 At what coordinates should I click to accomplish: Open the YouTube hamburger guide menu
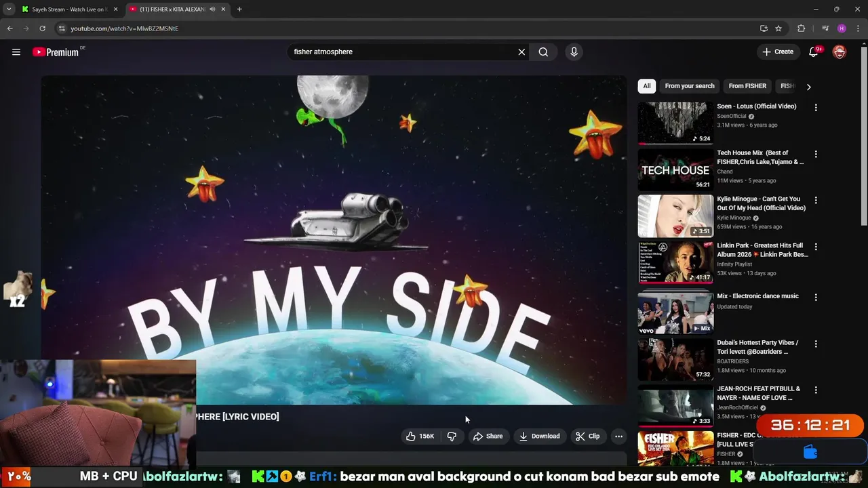(16, 52)
